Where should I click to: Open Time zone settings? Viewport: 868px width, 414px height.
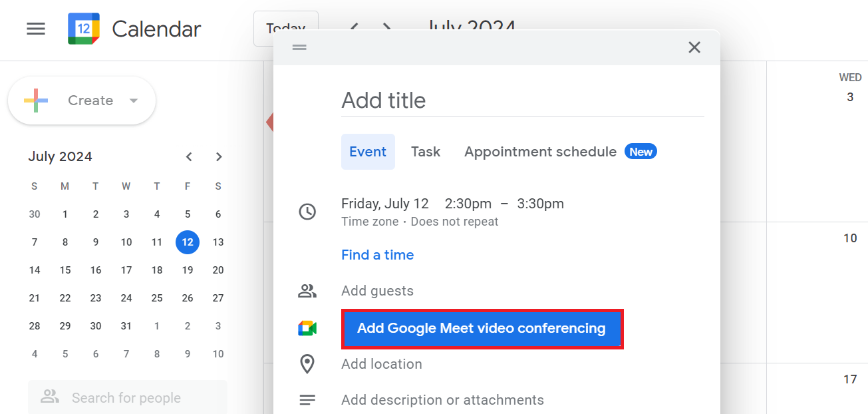coord(370,222)
